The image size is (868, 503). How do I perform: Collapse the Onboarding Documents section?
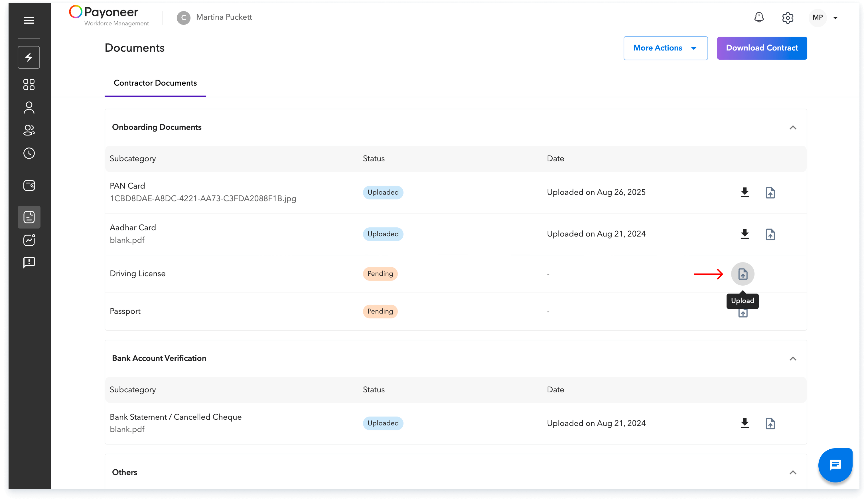tap(792, 128)
